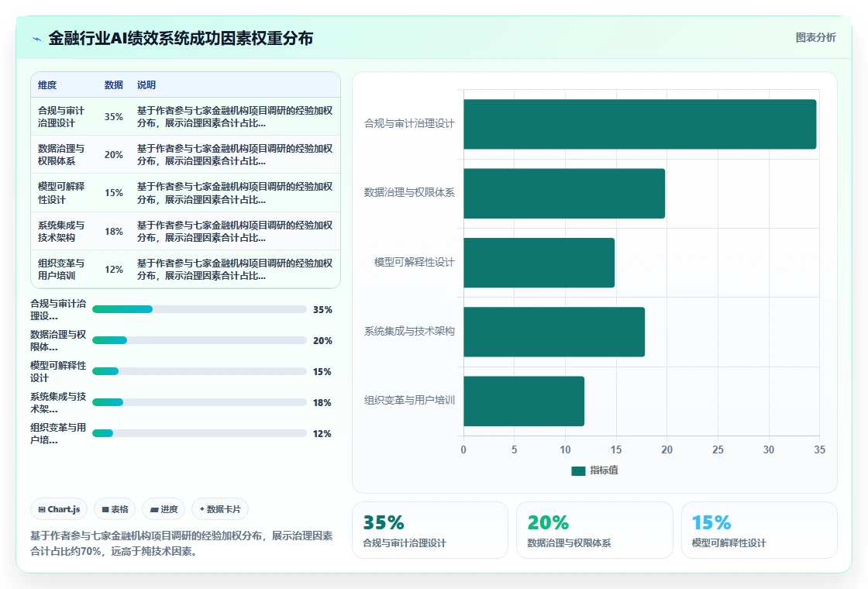Click the 模型可解释性设计 15% progress bar
Screen dimensions: 868x589
pos(199,371)
